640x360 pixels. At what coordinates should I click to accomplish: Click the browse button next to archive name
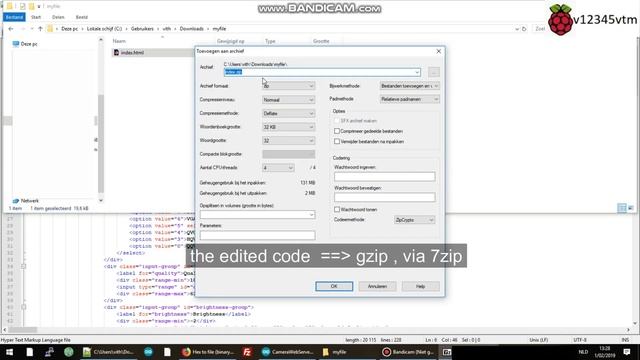tap(434, 72)
